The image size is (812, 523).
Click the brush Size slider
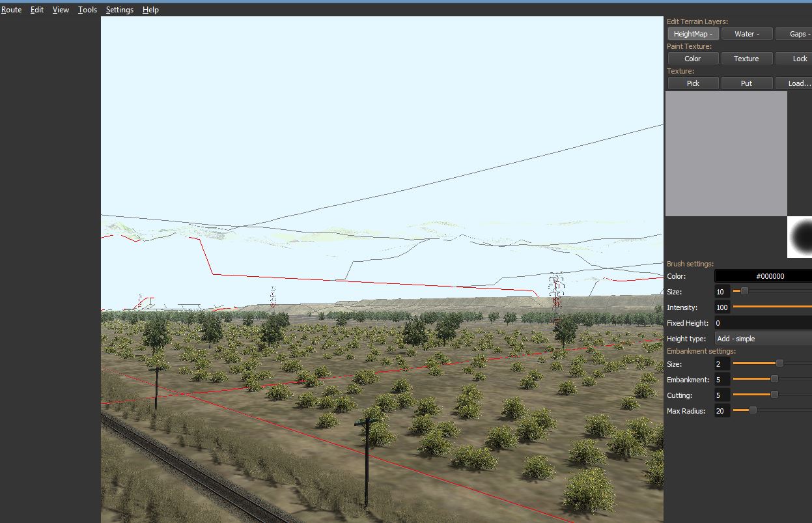point(772,292)
